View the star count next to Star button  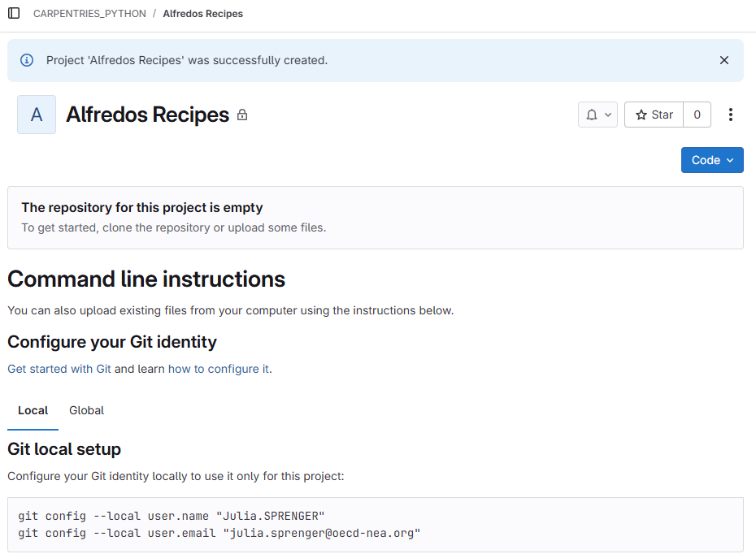(x=697, y=115)
